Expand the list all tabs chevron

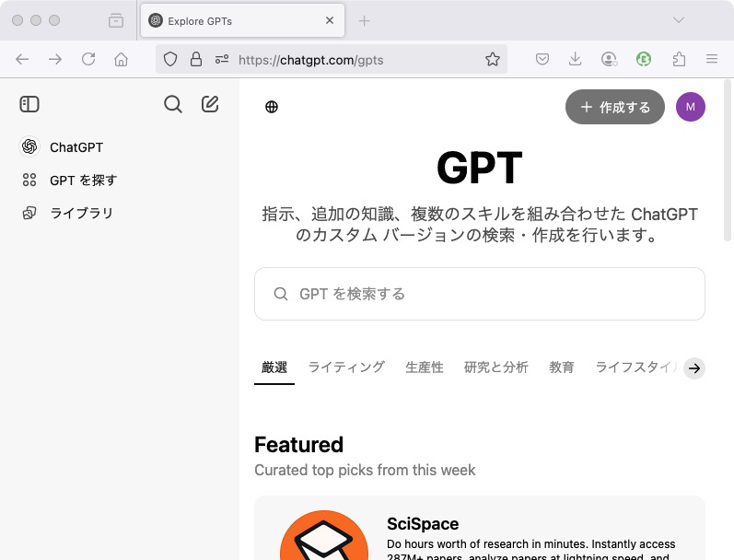(679, 20)
